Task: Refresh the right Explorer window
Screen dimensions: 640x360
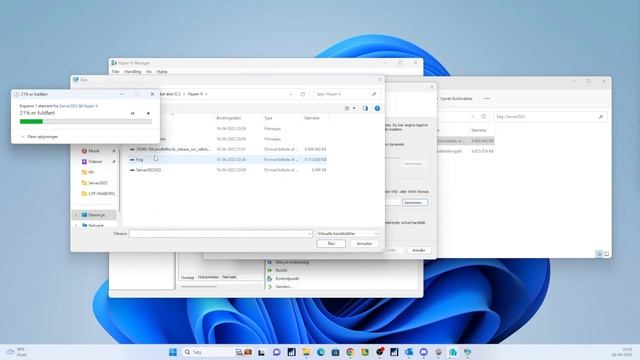Action: pos(484,117)
